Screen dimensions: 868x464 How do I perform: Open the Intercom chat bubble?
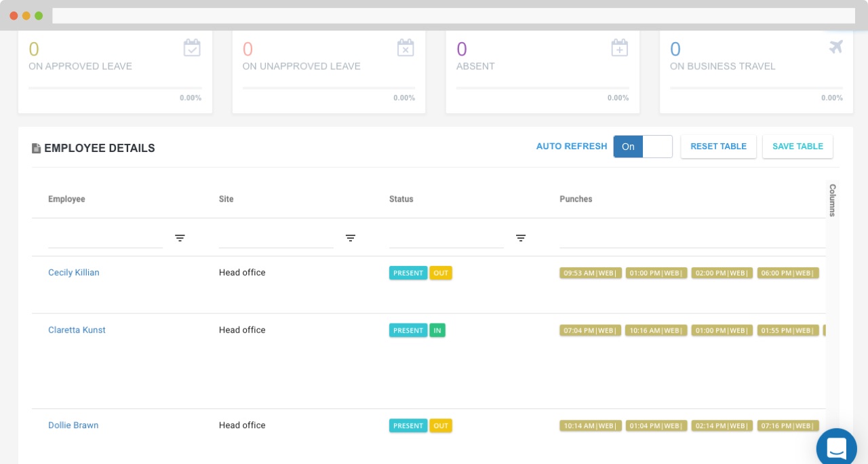836,446
